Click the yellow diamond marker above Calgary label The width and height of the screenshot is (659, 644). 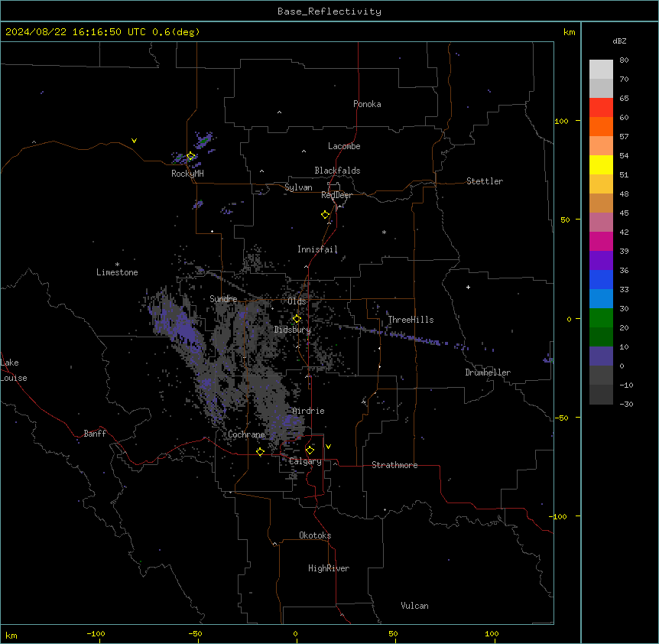(x=310, y=450)
